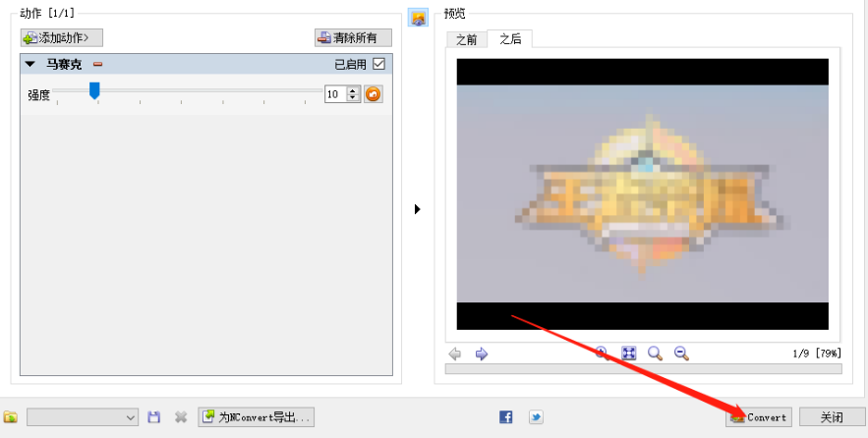
Task: Click the preview progress bar
Action: [x=643, y=369]
